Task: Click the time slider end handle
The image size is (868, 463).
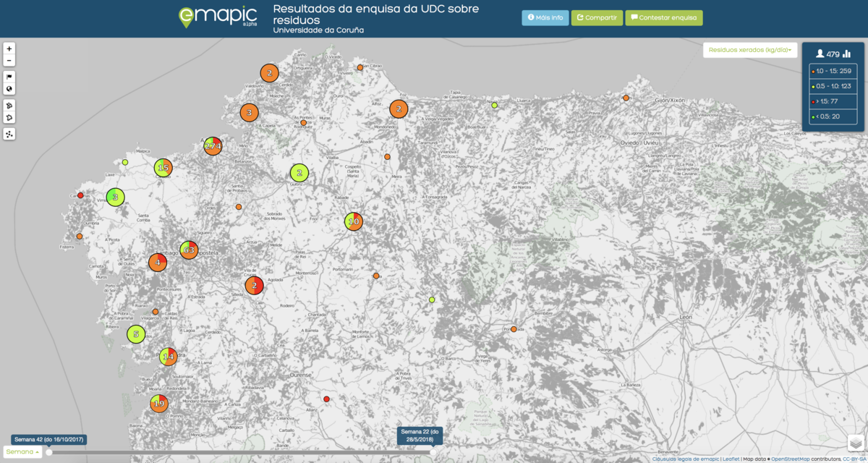Action: [433, 452]
